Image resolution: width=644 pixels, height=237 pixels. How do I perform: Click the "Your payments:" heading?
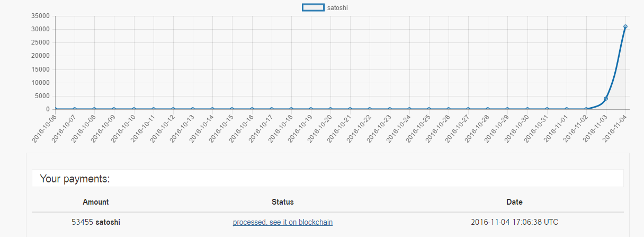coord(75,179)
